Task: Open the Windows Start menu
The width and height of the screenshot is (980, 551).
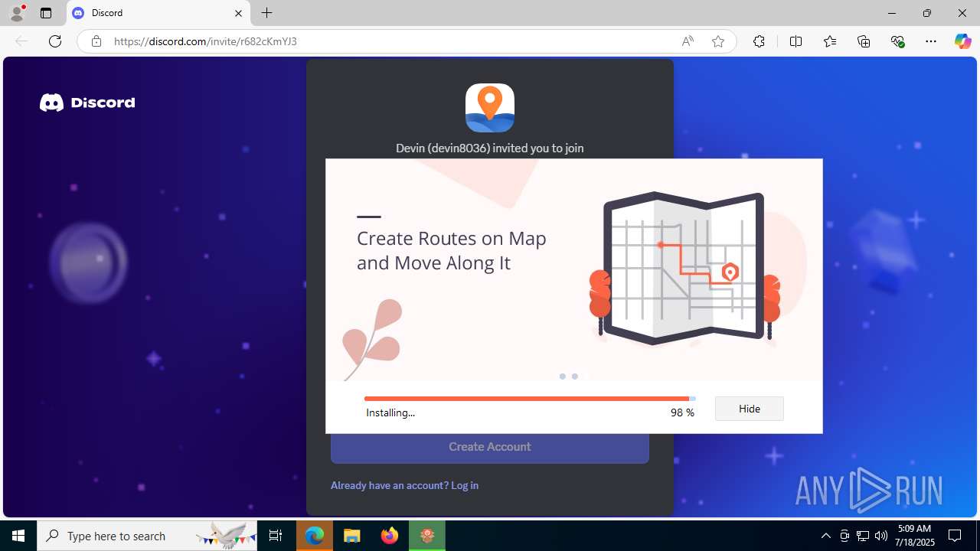Action: pos(18,536)
